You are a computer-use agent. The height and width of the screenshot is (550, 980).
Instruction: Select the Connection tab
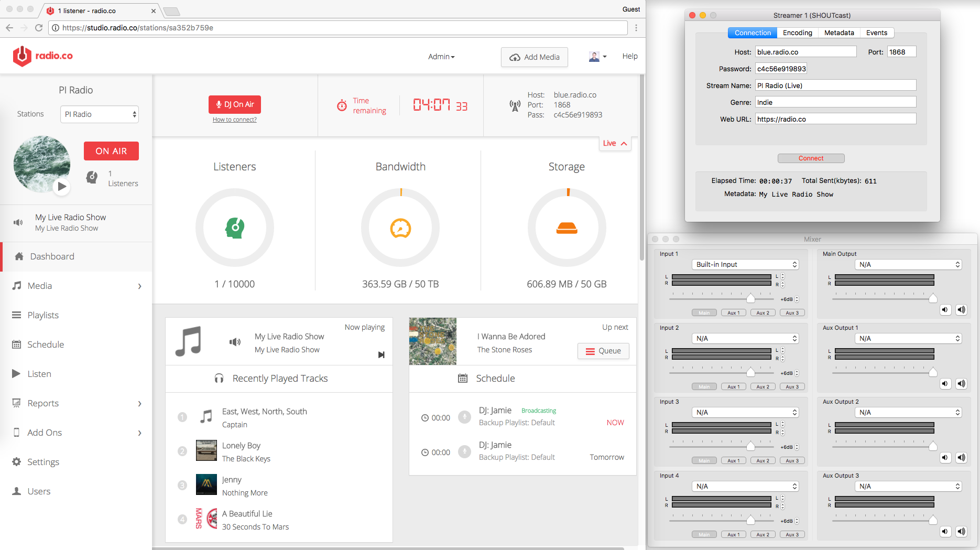pyautogui.click(x=753, y=33)
